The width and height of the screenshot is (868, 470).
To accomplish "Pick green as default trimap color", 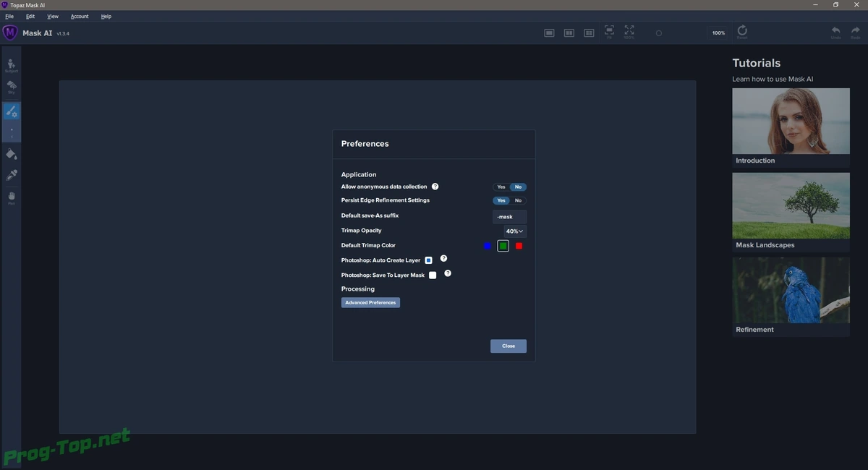I will click(x=503, y=246).
